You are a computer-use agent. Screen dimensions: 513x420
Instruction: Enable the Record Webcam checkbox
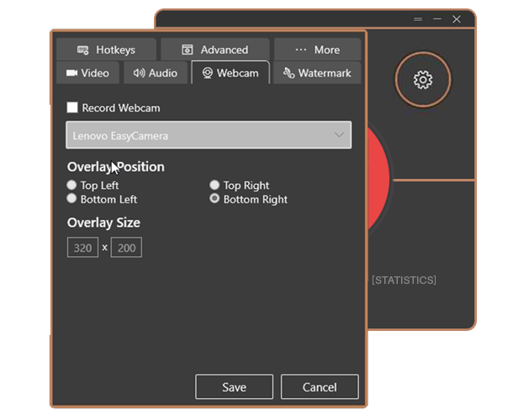pyautogui.click(x=72, y=108)
